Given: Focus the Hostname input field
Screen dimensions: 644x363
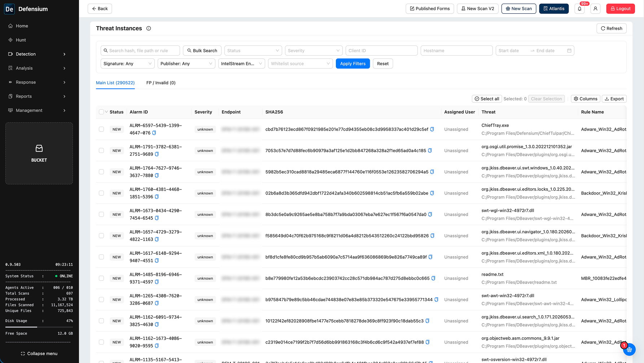Looking at the screenshot, I should [456, 51].
